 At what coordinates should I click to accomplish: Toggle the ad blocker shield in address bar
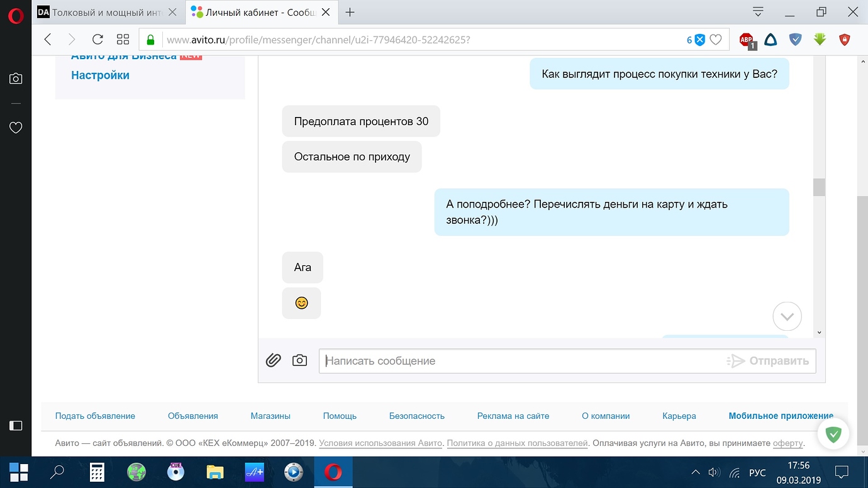(699, 40)
